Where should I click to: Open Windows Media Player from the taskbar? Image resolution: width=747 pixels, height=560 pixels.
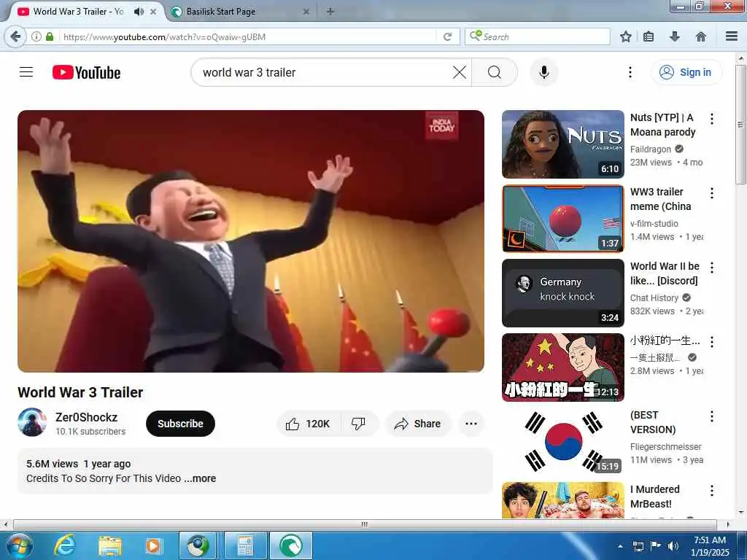[x=153, y=545]
